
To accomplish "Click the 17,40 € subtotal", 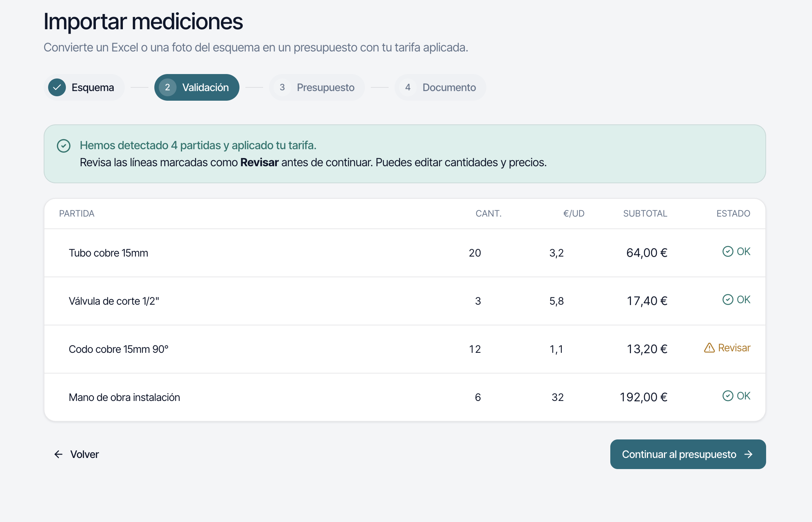I will point(647,301).
